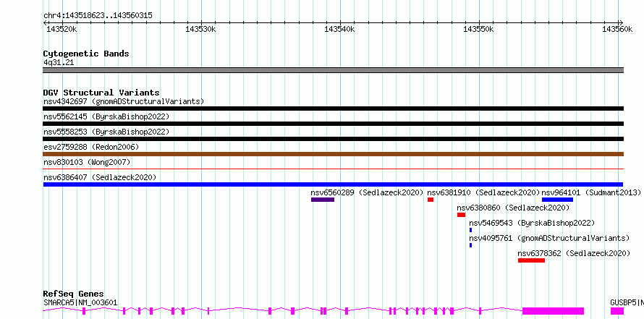Screen dimensions: 644x319
Task: Open the SMARCA5|NM_003601 gene label
Action: pos(80,303)
